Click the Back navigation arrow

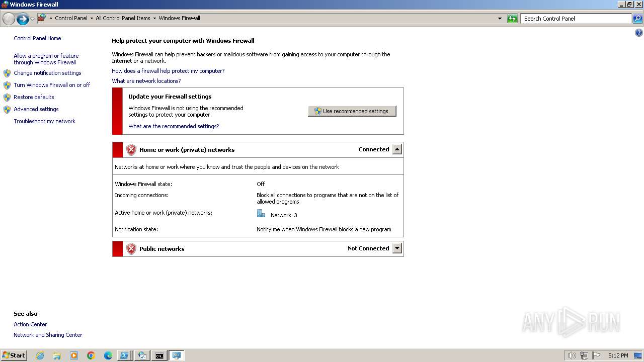tap(9, 19)
